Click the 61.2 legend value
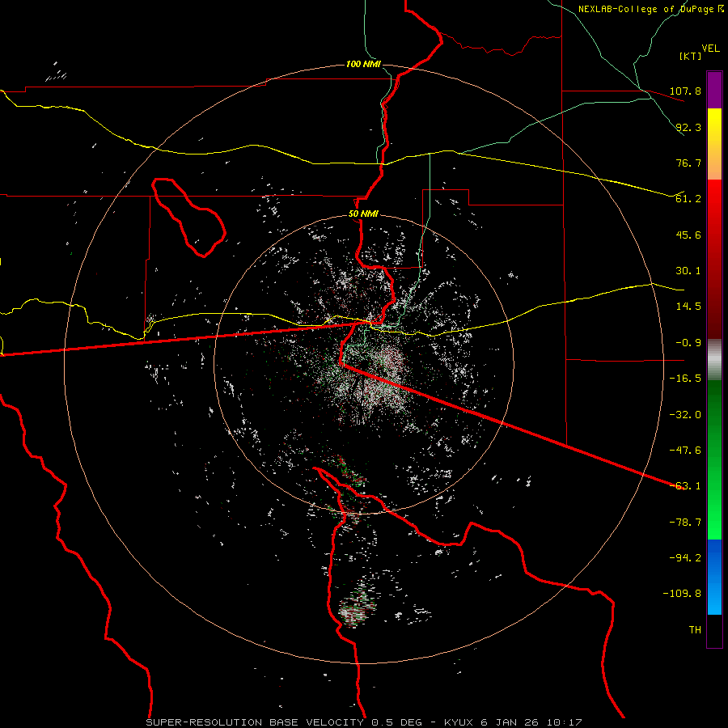Image resolution: width=728 pixels, height=728 pixels. tap(688, 199)
